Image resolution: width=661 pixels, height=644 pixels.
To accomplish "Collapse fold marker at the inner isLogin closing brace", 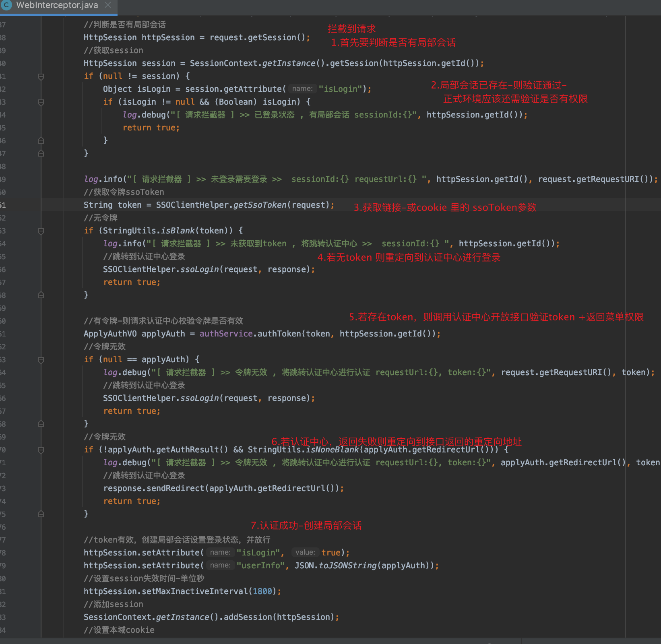I will pos(41,140).
